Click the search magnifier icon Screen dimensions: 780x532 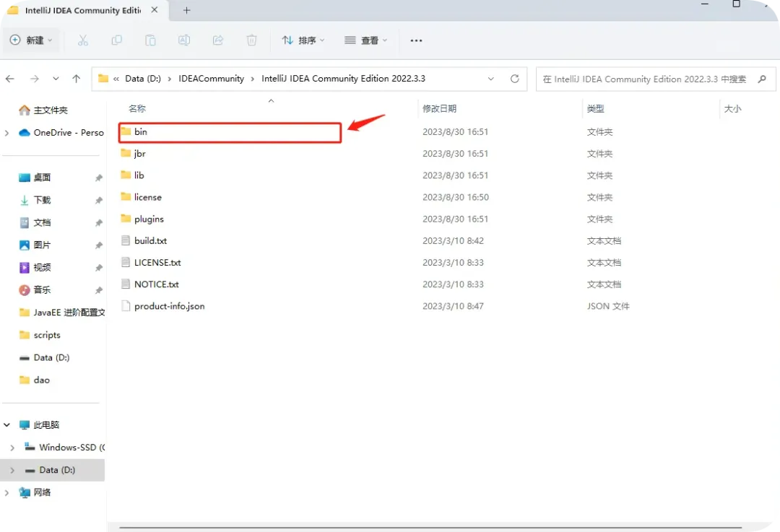762,79
